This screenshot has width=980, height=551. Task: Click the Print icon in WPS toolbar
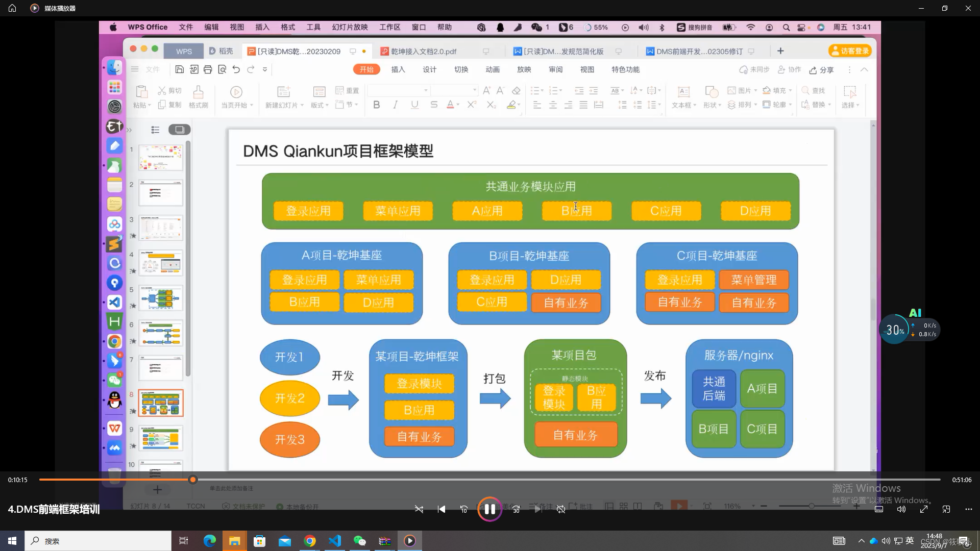pyautogui.click(x=208, y=69)
